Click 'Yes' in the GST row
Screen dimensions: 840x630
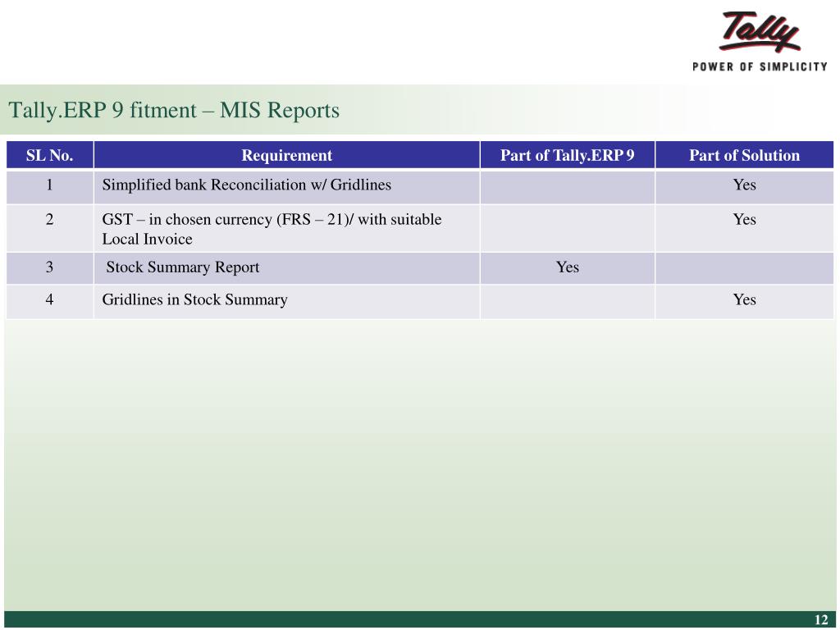click(744, 219)
